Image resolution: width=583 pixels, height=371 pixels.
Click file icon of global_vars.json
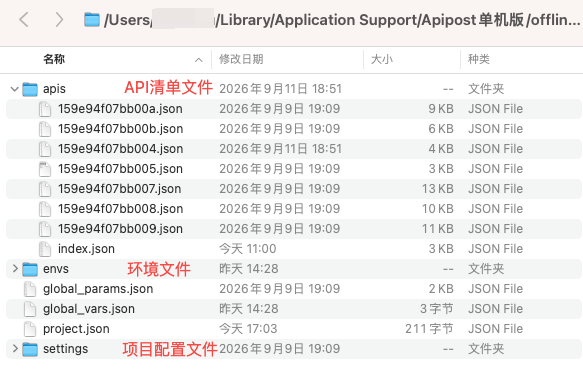(30, 309)
